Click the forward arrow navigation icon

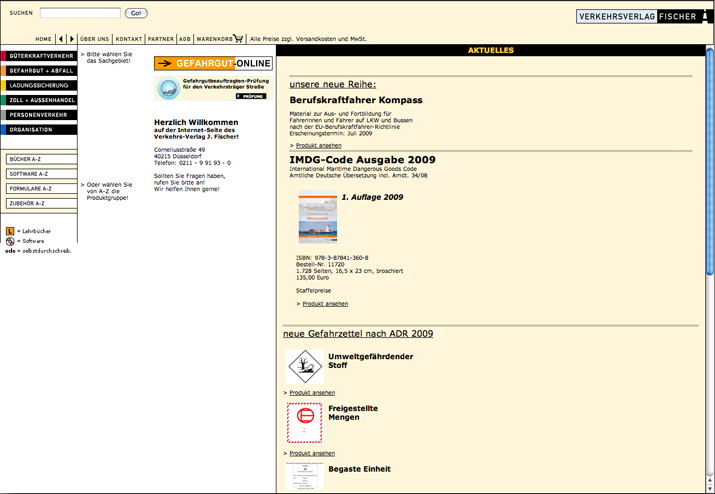(x=71, y=39)
